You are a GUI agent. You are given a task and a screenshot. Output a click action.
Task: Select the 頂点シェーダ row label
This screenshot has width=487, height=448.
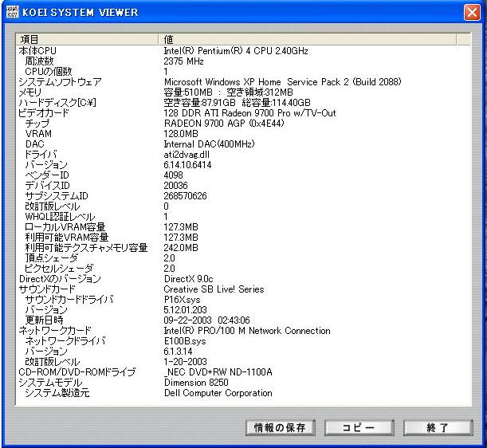tap(52, 258)
